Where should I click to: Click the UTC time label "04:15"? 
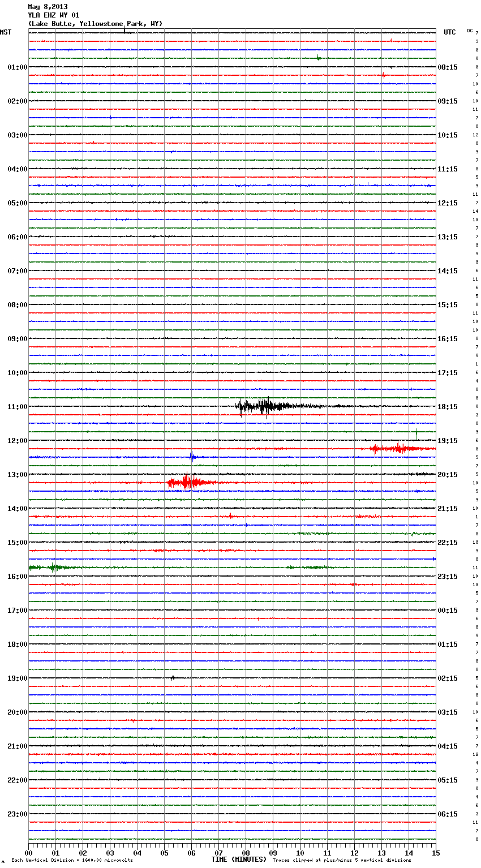tap(448, 746)
